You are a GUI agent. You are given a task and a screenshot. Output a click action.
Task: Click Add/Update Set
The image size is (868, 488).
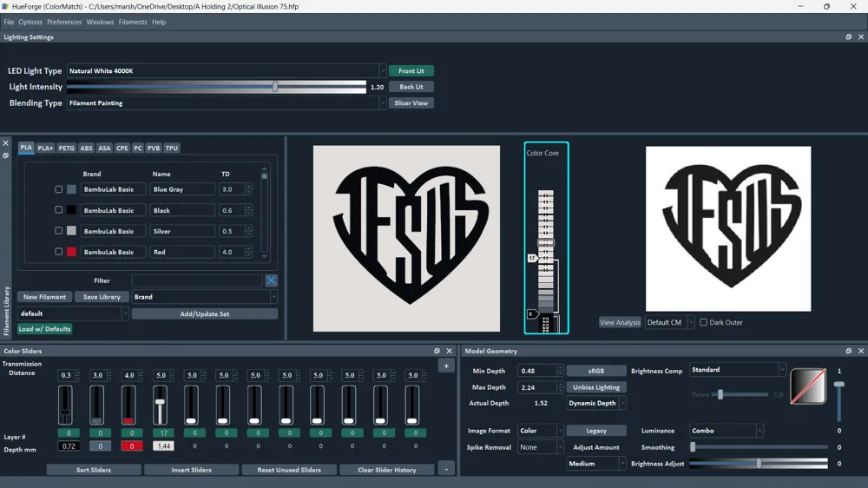[205, 314]
